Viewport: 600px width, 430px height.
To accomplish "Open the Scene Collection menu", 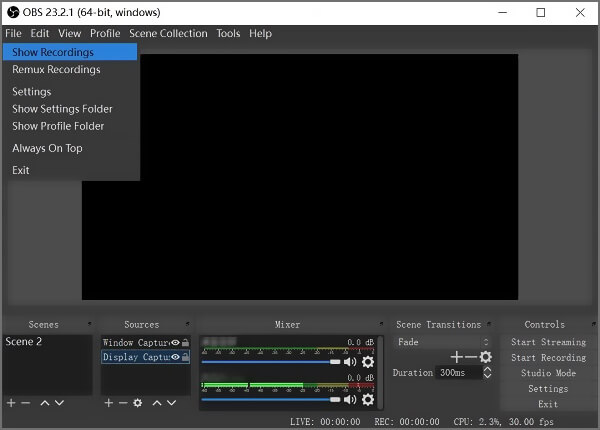I will point(168,33).
